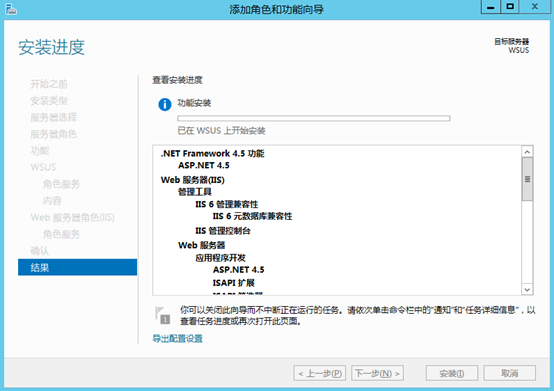The image size is (554, 391).
Task: Click the 上一步(P) button
Action: (319, 373)
